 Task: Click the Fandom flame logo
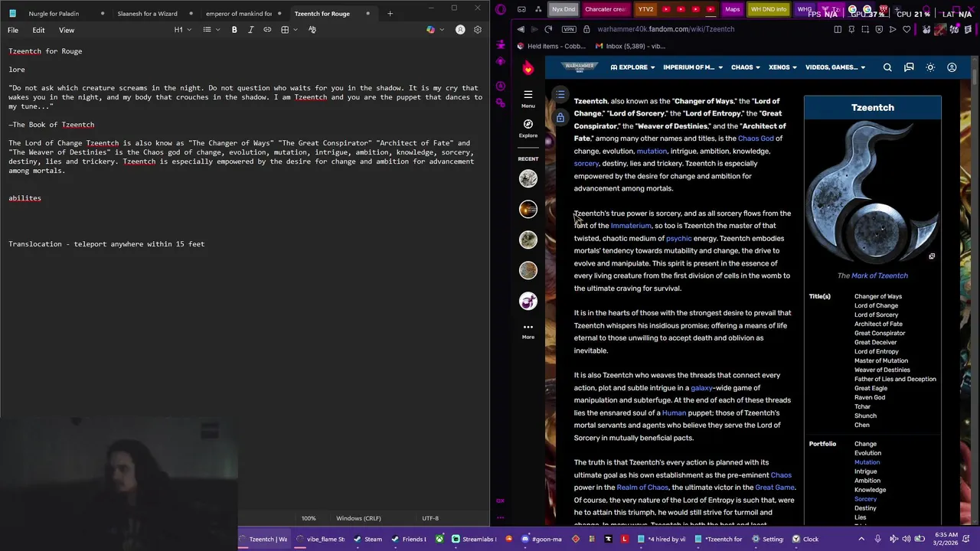pos(528,67)
